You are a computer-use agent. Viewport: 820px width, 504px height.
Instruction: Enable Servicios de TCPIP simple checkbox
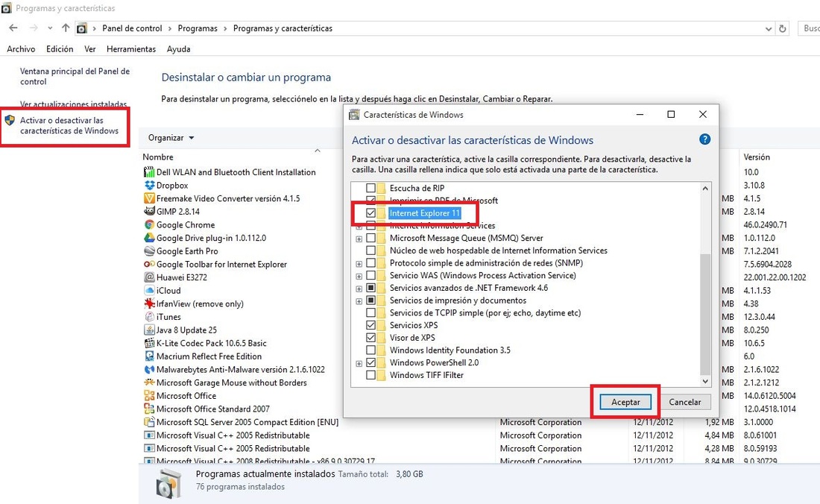[x=370, y=312]
